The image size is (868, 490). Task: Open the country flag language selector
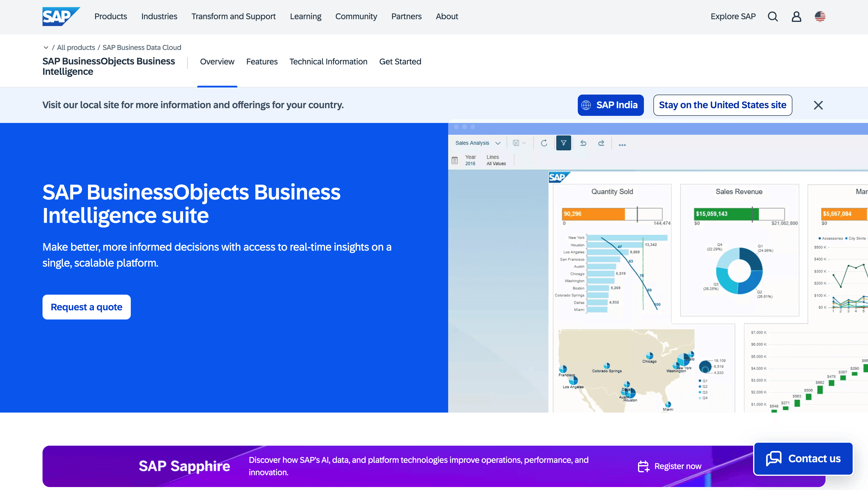(820, 16)
